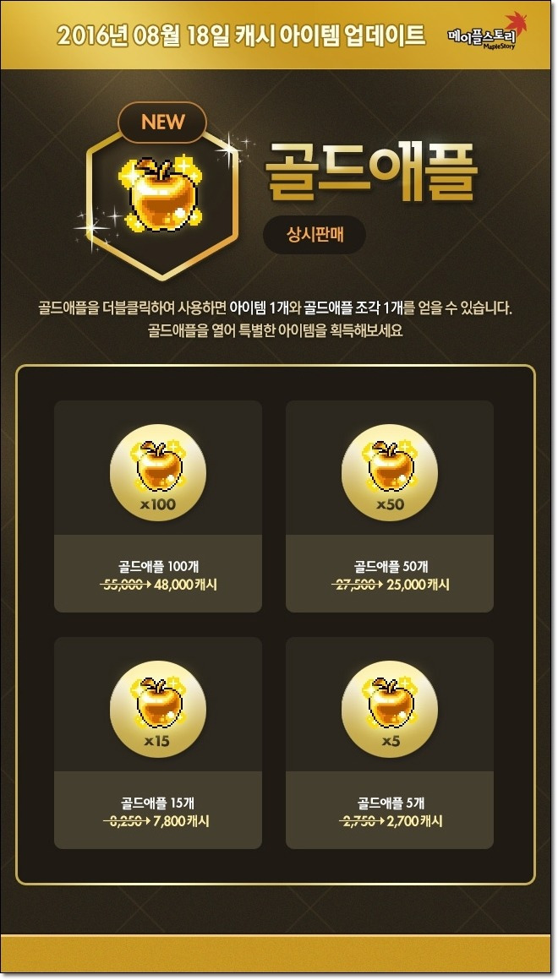Open the 골드애플 5개 product label

point(391,803)
